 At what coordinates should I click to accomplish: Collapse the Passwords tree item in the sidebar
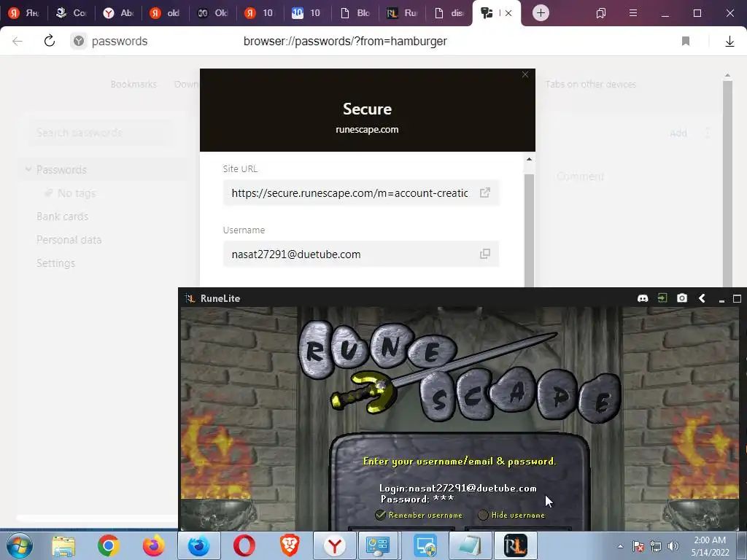[28, 169]
